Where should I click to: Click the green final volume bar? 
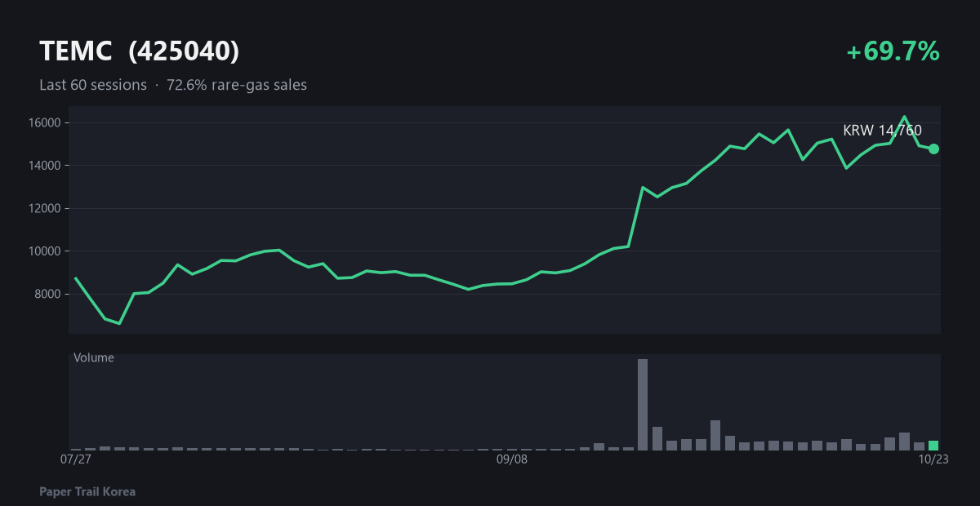point(933,446)
